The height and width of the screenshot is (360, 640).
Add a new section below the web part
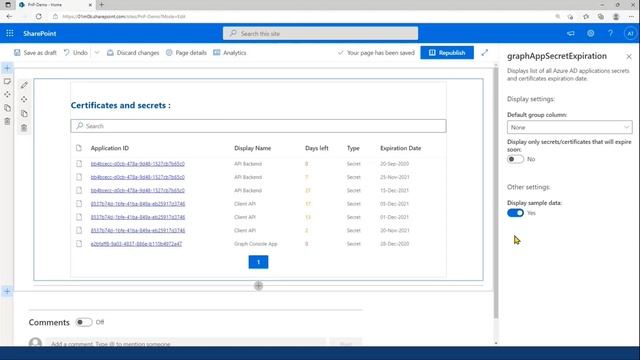[x=7, y=291]
